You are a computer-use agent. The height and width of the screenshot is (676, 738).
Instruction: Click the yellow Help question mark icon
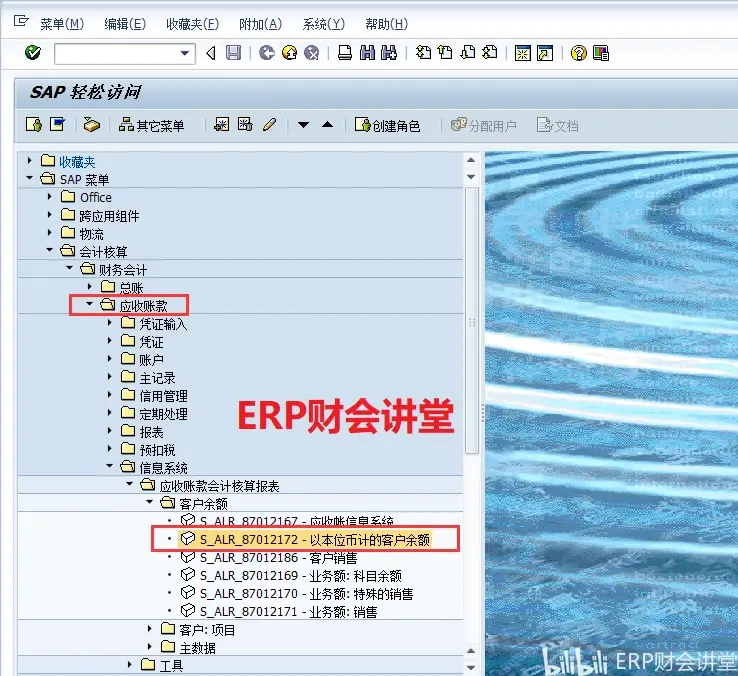(578, 53)
